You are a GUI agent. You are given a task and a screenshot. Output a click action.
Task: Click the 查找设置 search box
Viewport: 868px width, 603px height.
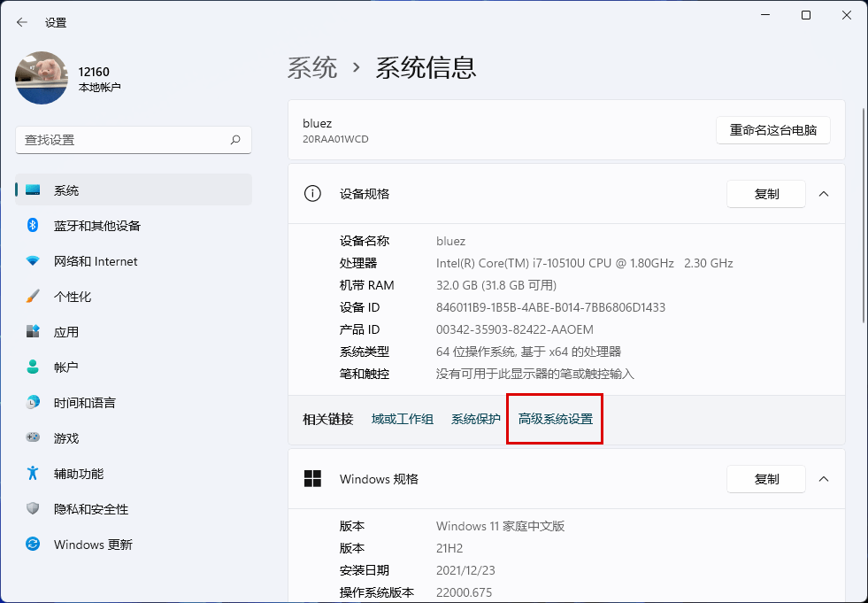(134, 140)
